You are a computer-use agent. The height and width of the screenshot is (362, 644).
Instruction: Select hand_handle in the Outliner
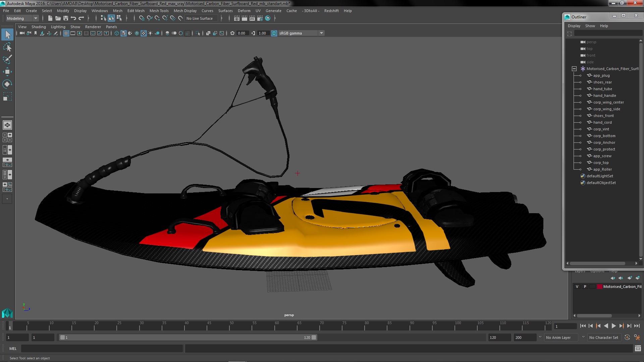(604, 96)
